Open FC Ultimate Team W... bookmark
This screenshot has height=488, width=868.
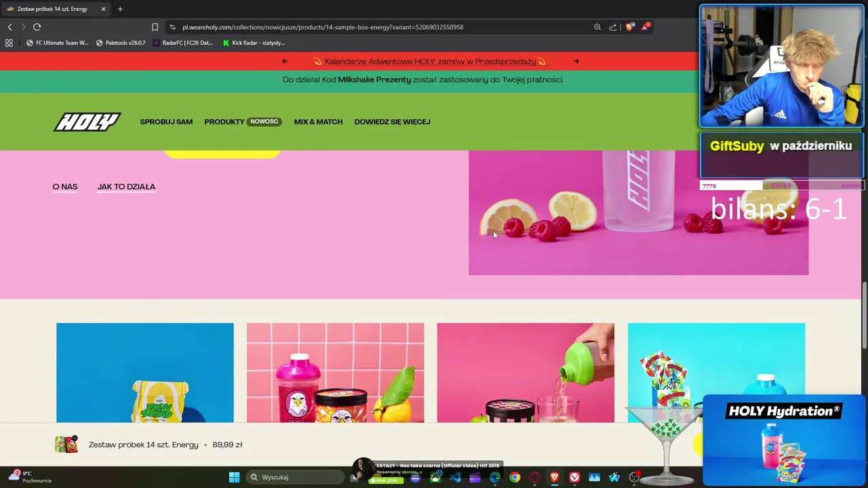click(x=58, y=43)
